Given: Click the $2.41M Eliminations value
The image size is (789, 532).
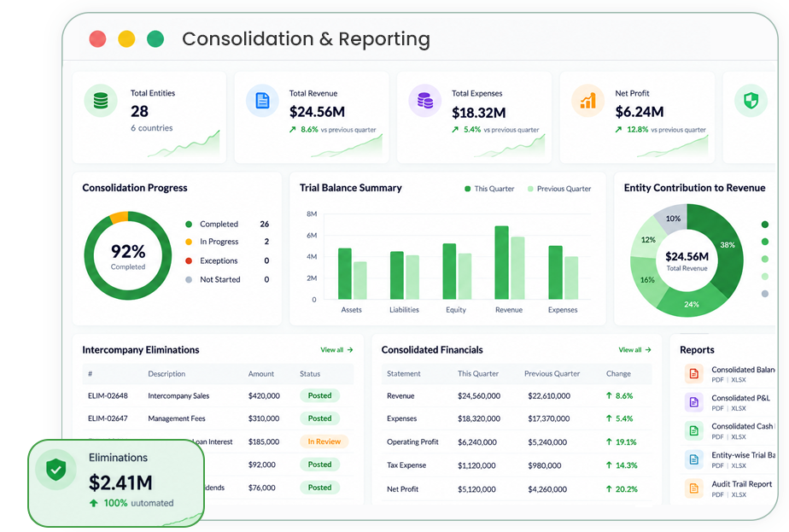Looking at the screenshot, I should tap(120, 482).
